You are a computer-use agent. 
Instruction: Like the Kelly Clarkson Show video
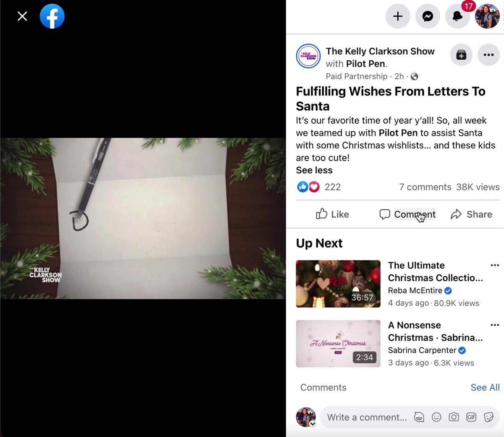tap(332, 214)
